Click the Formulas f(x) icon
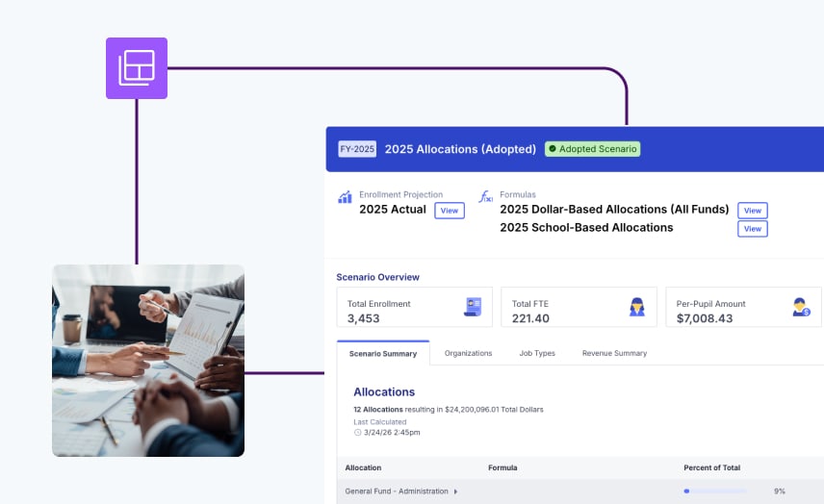 (485, 197)
